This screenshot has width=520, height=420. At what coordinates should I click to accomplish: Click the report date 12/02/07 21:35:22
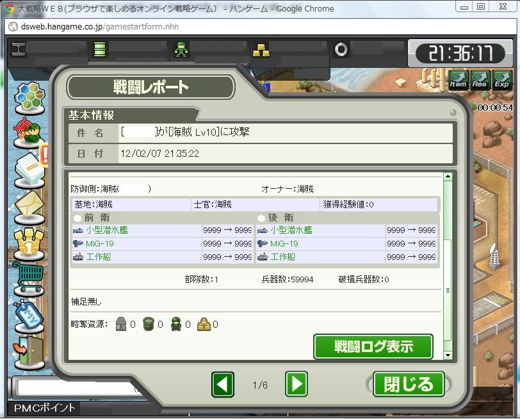pyautogui.click(x=160, y=154)
